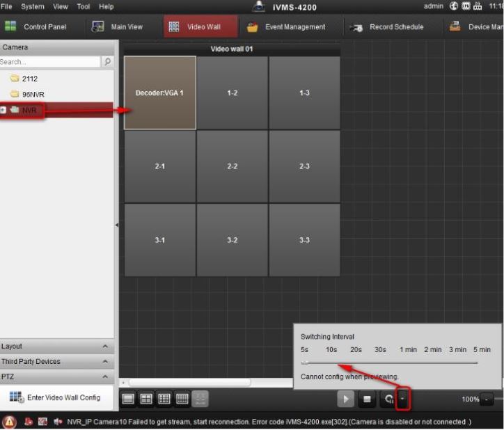504x430 pixels.
Task: Select video wall window 3-2
Action: 232,240
